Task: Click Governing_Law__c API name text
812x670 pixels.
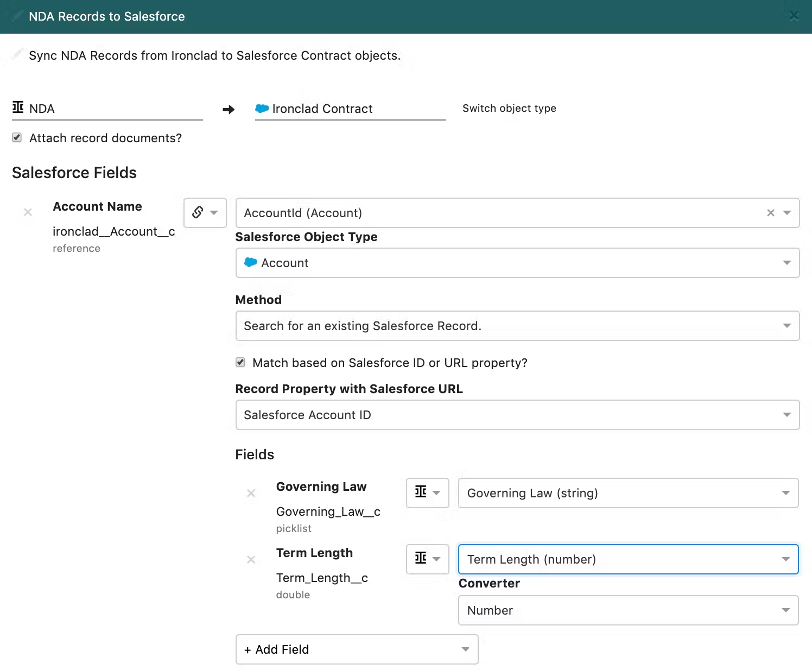Action: pyautogui.click(x=328, y=512)
